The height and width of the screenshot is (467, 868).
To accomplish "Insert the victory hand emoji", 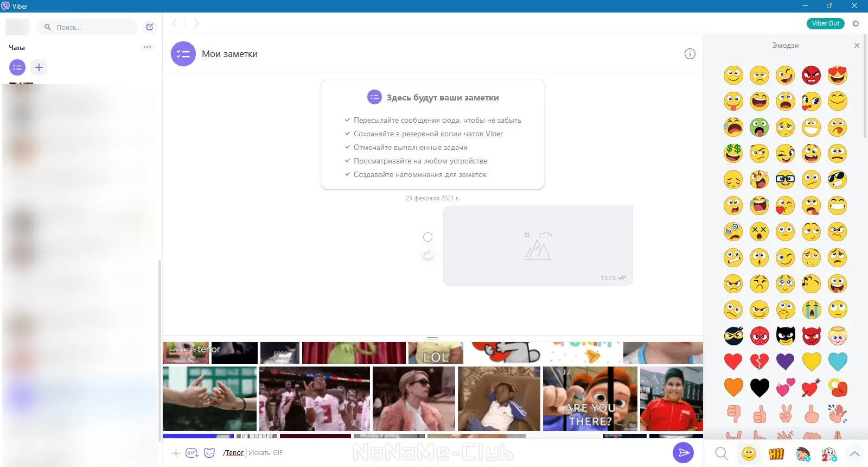I will point(786,414).
